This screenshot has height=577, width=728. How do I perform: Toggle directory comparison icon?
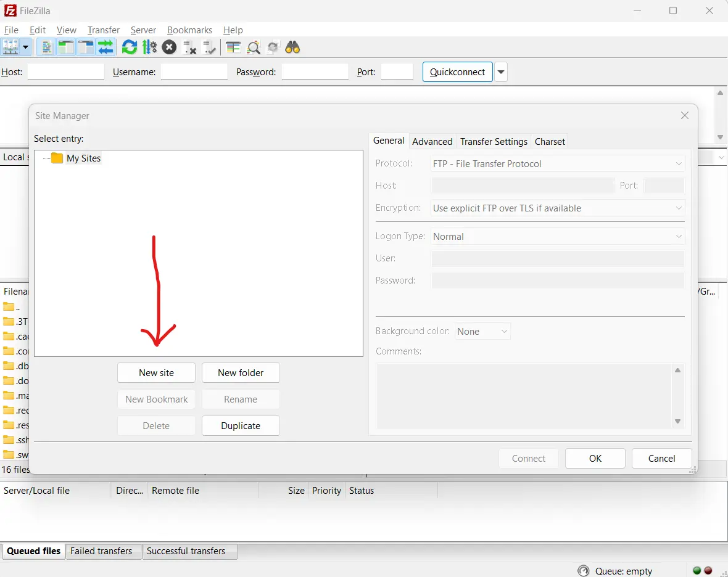254,47
